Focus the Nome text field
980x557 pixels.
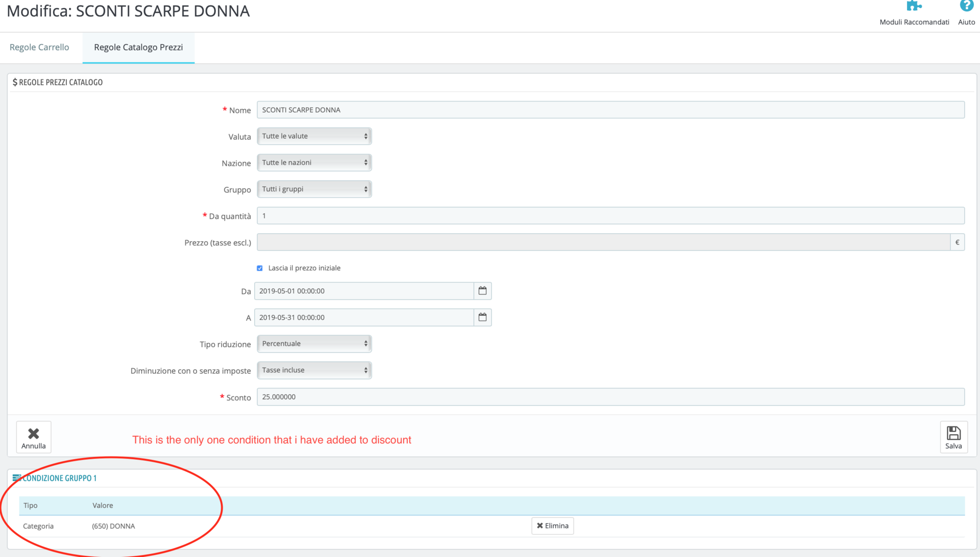click(x=610, y=110)
